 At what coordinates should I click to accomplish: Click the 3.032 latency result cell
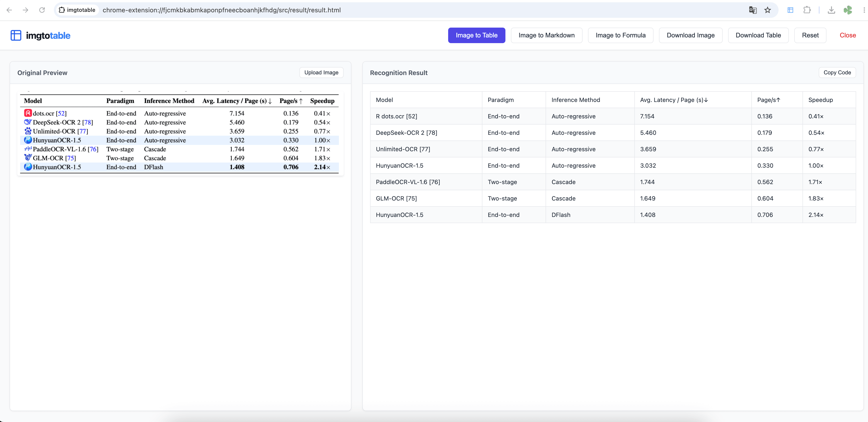click(693, 166)
